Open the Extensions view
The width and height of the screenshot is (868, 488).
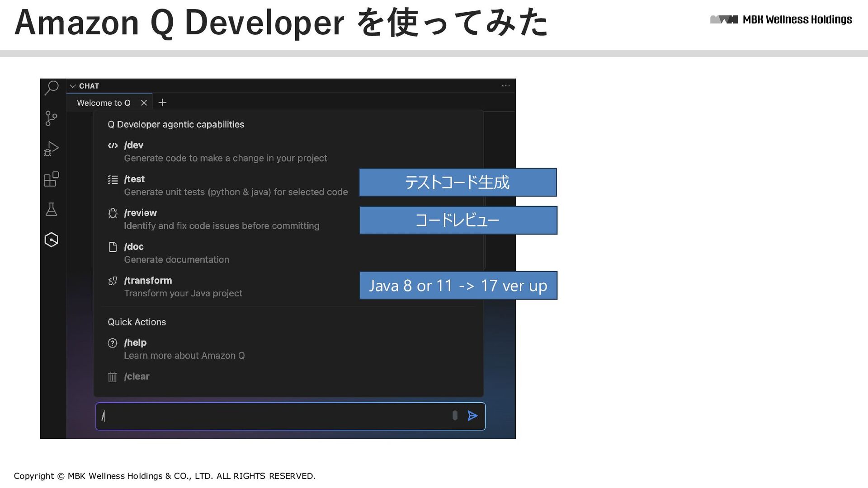[x=52, y=179]
